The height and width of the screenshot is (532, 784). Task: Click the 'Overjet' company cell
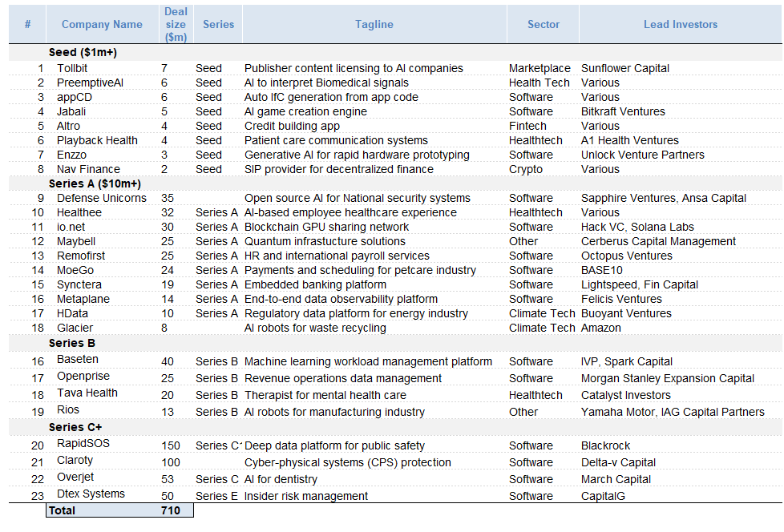coord(75,477)
